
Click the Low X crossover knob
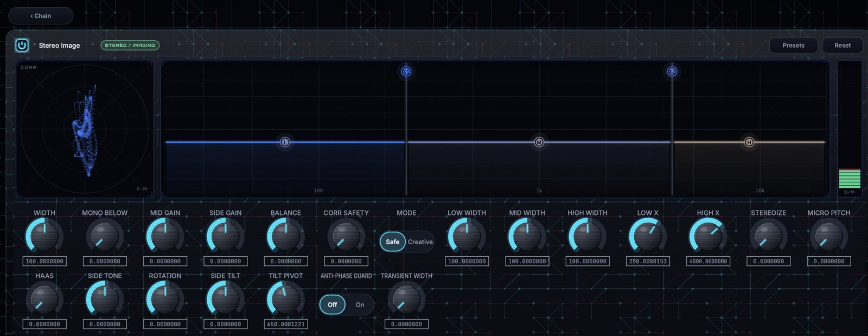(x=648, y=237)
